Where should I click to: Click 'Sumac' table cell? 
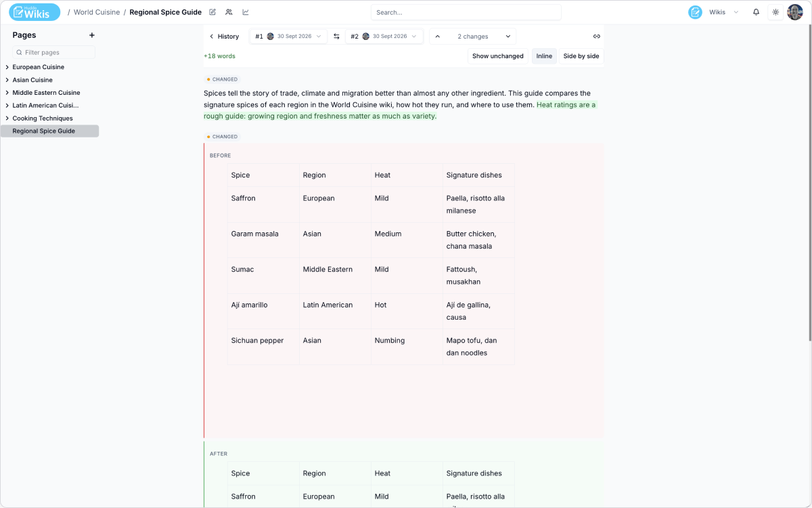pos(264,276)
